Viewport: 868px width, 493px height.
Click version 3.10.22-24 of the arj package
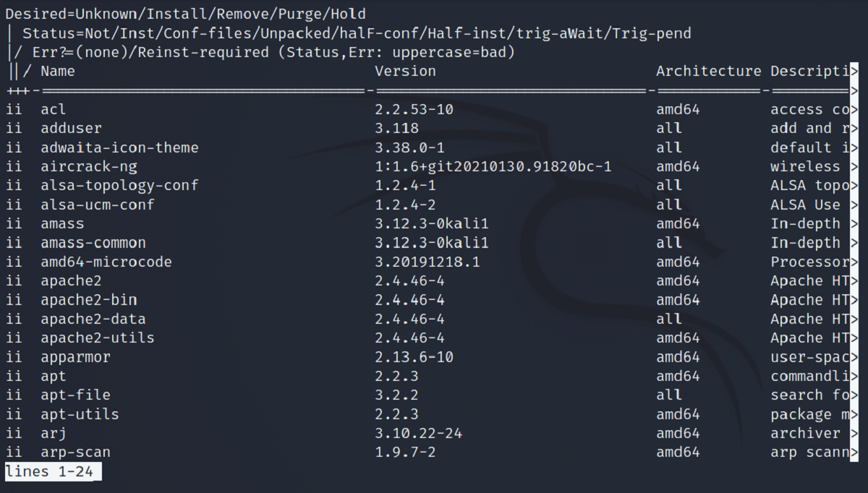[418, 433]
